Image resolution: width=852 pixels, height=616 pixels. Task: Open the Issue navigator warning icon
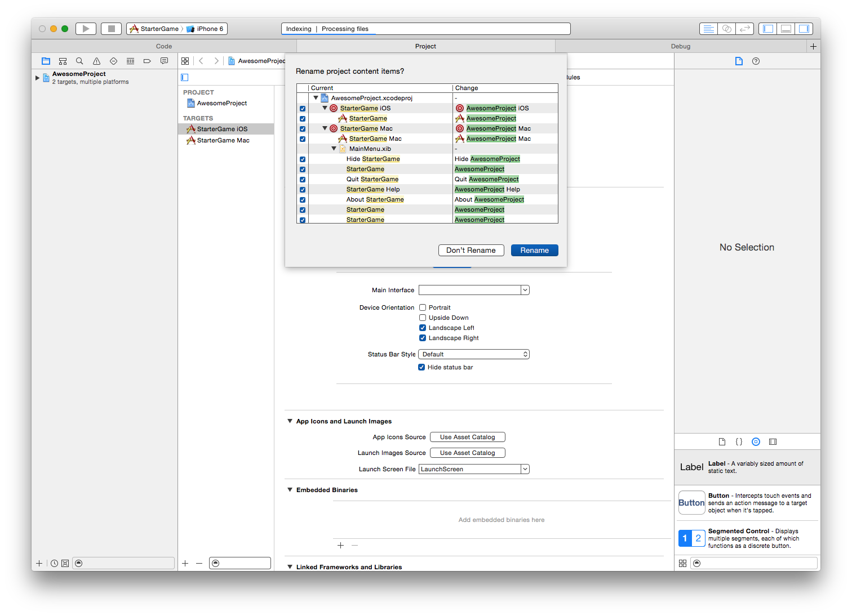pyautogui.click(x=96, y=61)
